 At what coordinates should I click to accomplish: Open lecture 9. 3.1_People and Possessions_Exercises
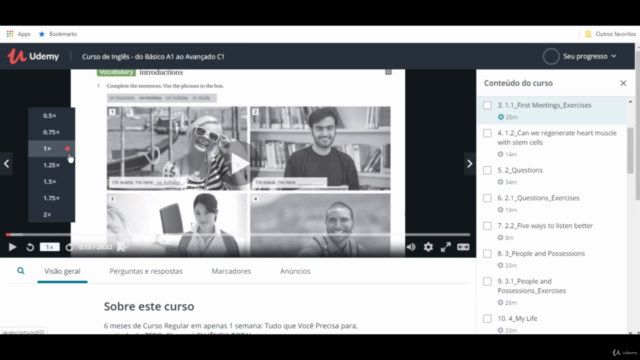552,291
